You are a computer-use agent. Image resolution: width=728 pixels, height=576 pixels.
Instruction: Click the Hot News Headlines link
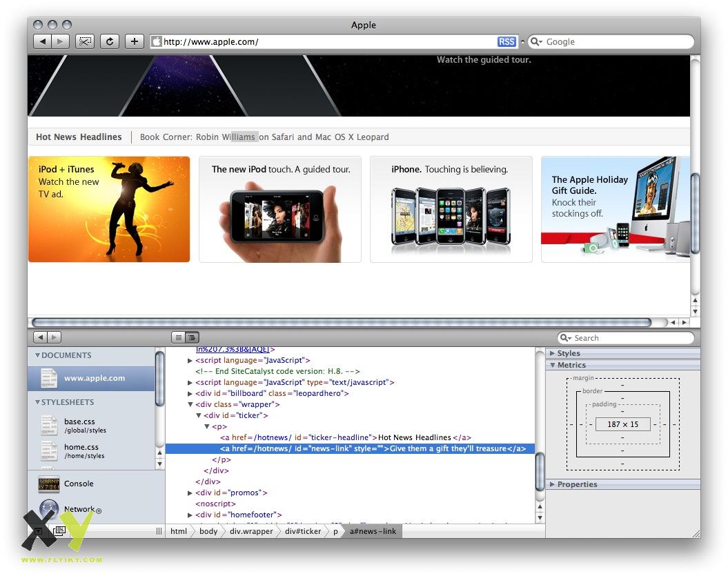click(x=79, y=137)
